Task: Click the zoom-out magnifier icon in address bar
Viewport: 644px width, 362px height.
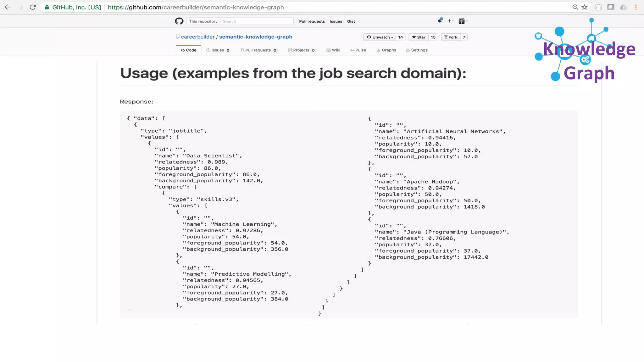Action: point(575,7)
